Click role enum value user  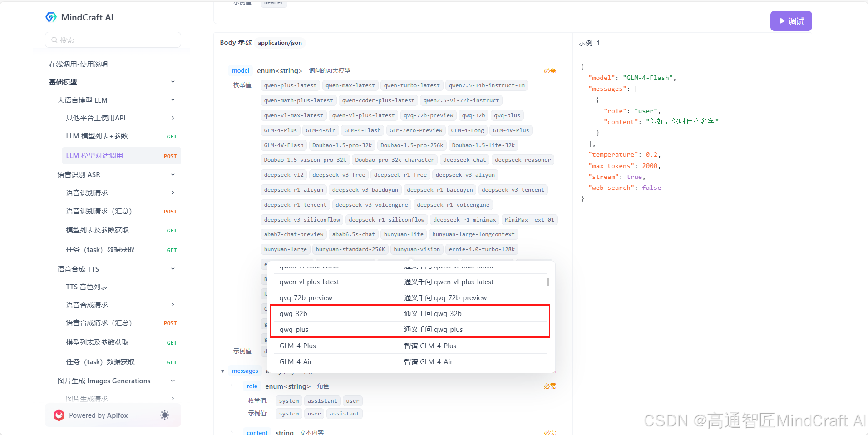pos(352,401)
